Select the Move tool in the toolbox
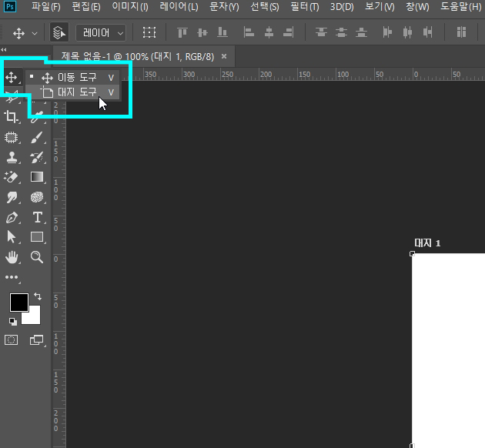 click(x=12, y=77)
